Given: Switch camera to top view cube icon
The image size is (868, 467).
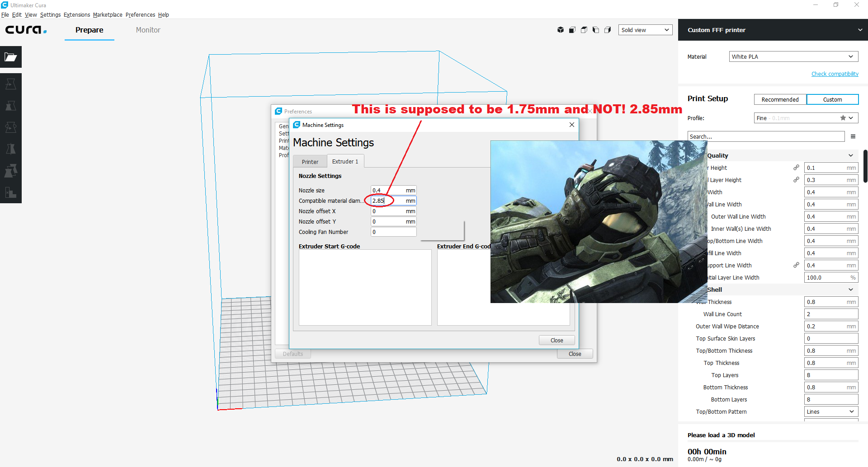Looking at the screenshot, I should (x=584, y=30).
